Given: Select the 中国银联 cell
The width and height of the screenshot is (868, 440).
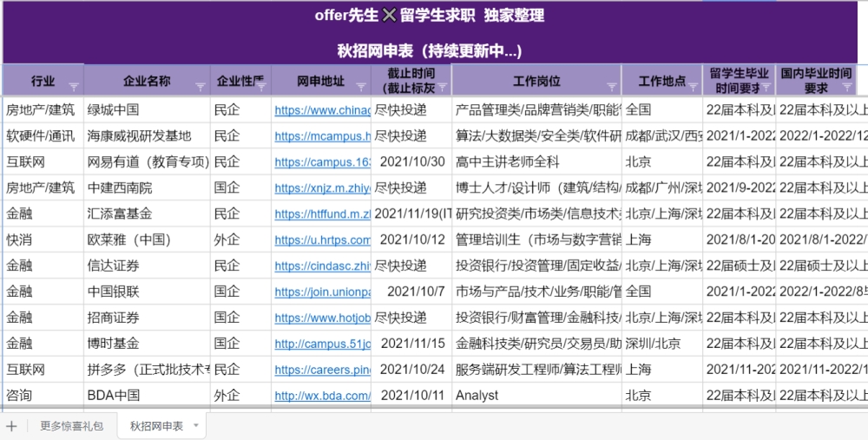Looking at the screenshot, I should (147, 292).
